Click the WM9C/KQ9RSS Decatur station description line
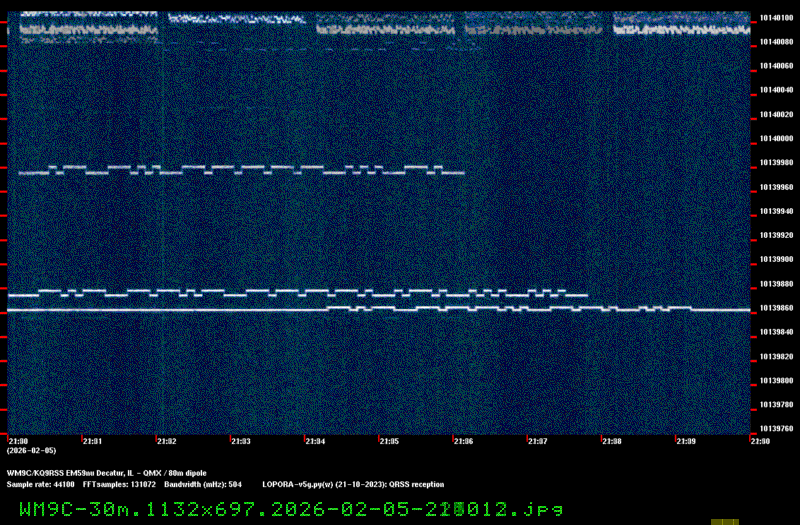The height and width of the screenshot is (525, 800). pyautogui.click(x=107, y=473)
